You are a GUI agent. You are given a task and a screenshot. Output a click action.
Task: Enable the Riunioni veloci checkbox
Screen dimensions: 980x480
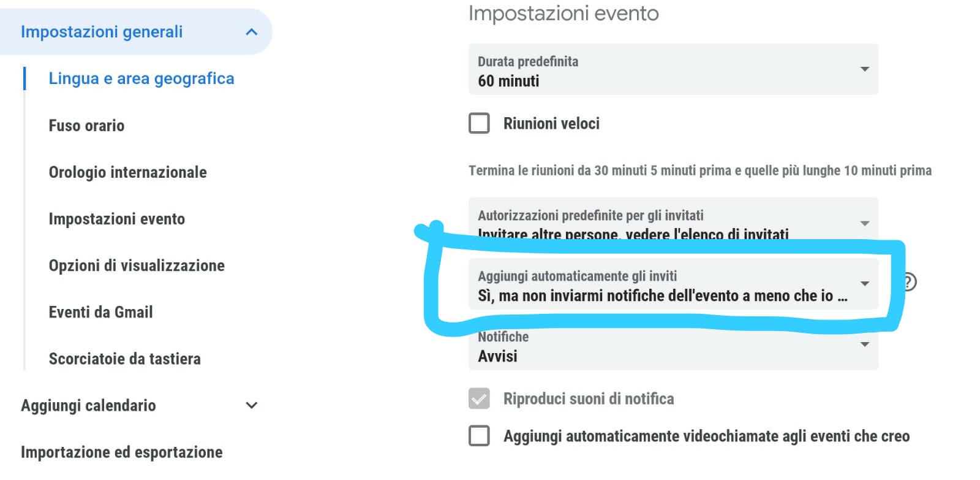[479, 123]
